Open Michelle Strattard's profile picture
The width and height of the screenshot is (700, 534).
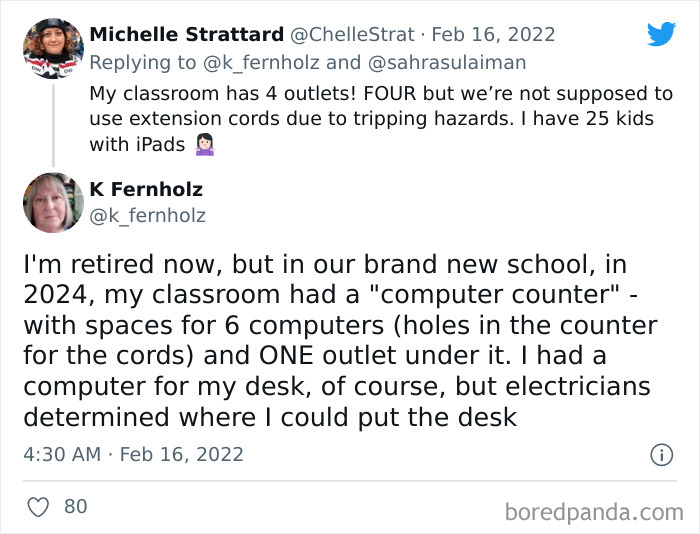(53, 48)
